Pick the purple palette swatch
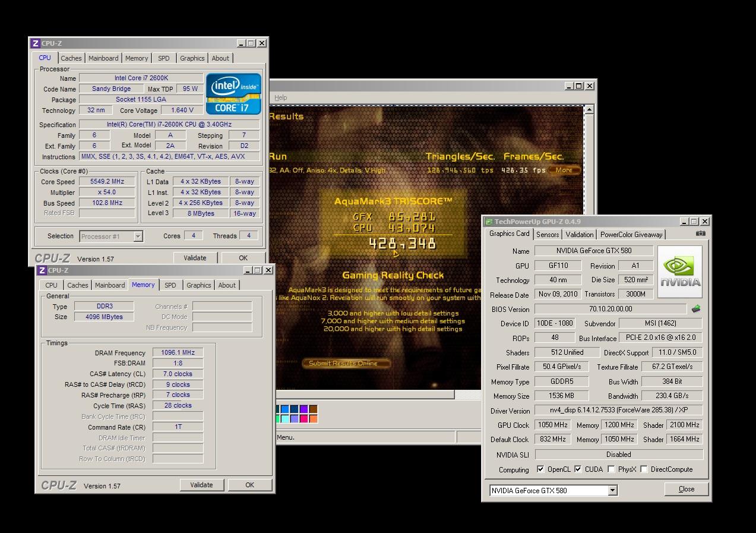The image size is (756, 533). point(304,409)
